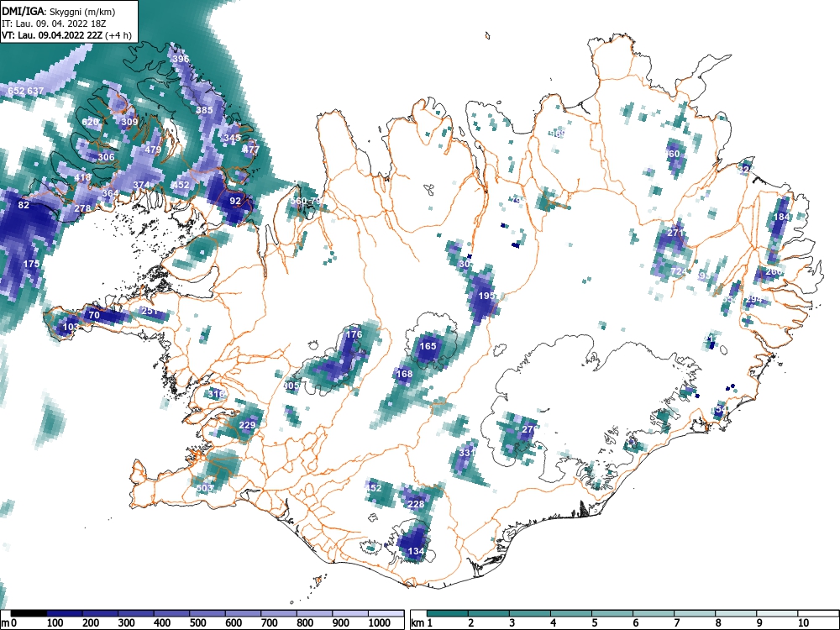Click the visibility value 345
Image resolution: width=840 pixels, height=630 pixels.
pos(232,139)
